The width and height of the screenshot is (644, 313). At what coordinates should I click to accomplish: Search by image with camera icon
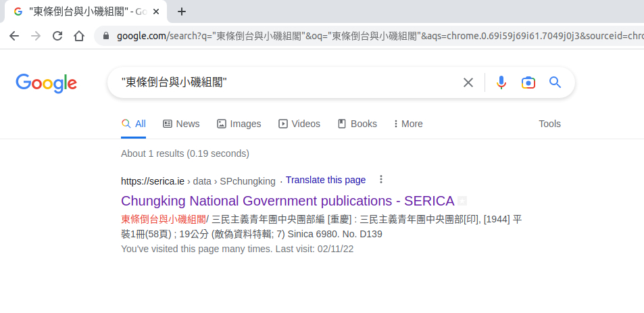click(528, 82)
